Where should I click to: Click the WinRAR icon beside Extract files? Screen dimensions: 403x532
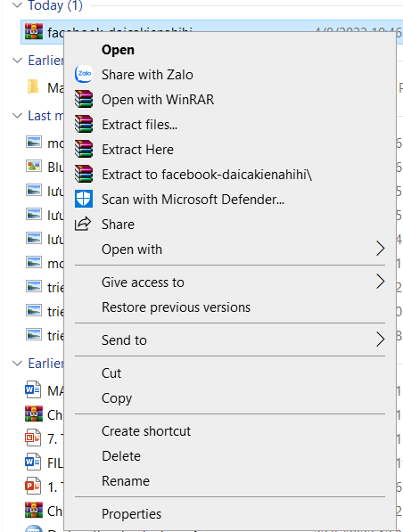84,124
